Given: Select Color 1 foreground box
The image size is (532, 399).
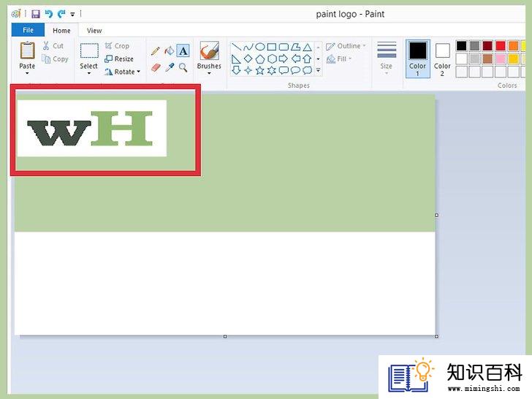Looking at the screenshot, I should [x=418, y=58].
